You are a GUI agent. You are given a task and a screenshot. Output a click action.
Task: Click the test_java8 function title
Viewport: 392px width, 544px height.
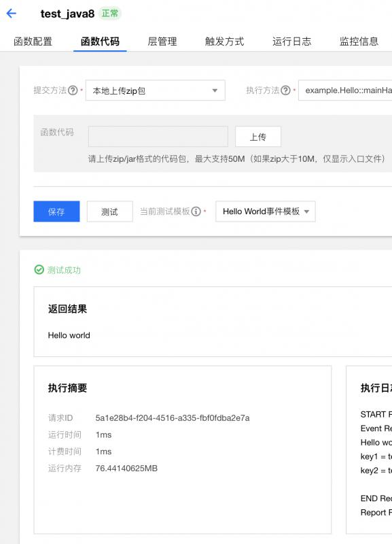(x=67, y=14)
